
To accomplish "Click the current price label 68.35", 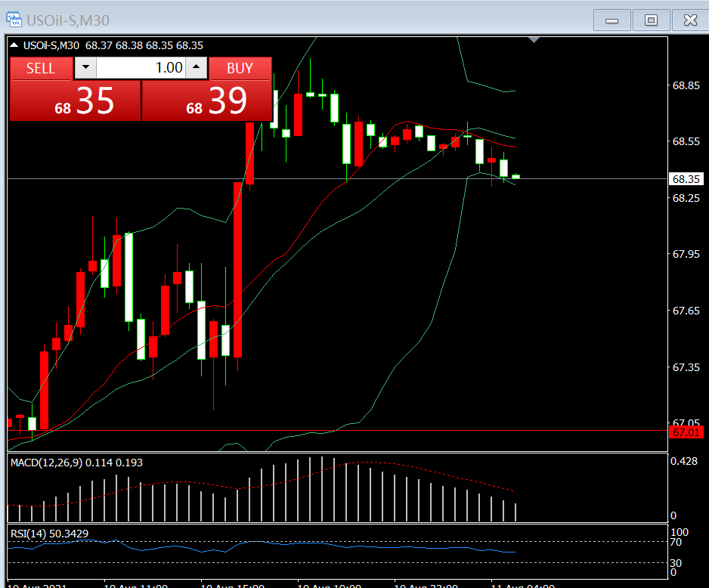I will point(686,179).
